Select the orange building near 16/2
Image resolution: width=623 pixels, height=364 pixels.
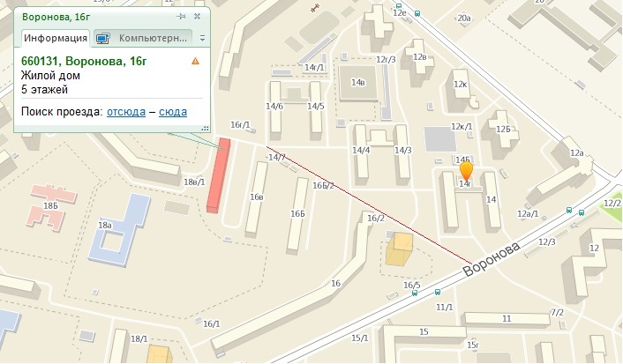point(400,249)
